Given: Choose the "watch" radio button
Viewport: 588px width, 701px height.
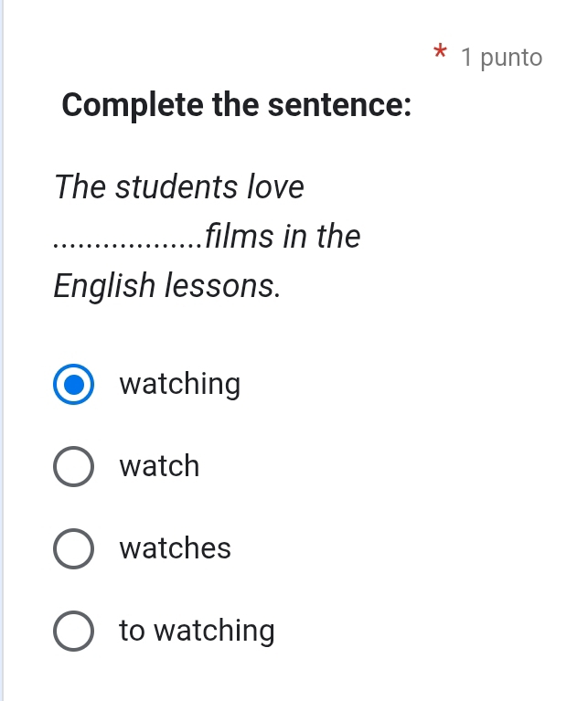Looking at the screenshot, I should click(73, 467).
